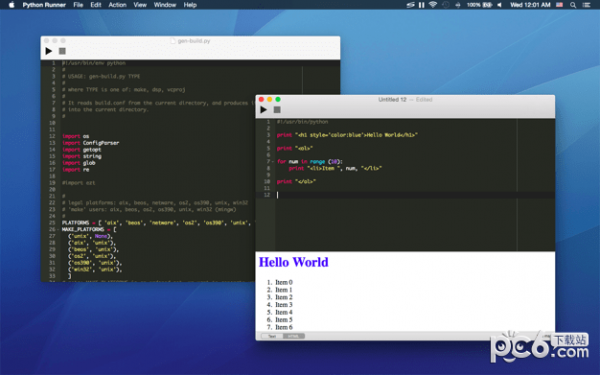The height and width of the screenshot is (375, 600).
Task: Open Notification Center list icon
Action: (586, 5)
